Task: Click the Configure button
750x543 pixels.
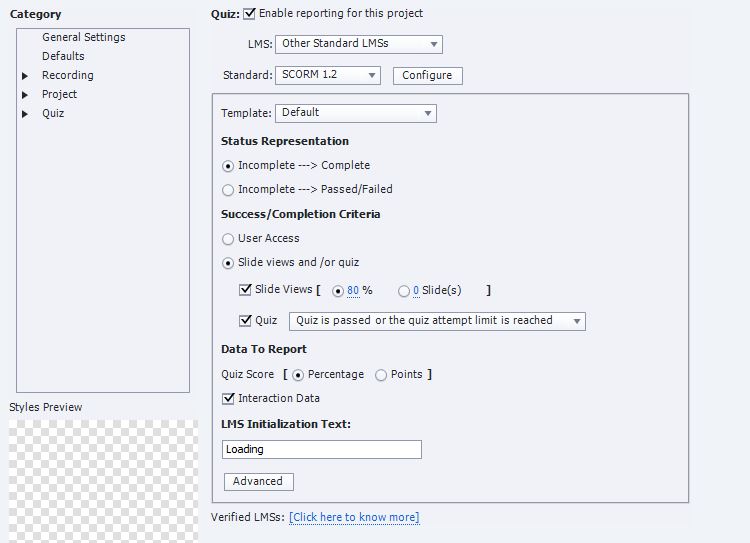Action: click(427, 75)
